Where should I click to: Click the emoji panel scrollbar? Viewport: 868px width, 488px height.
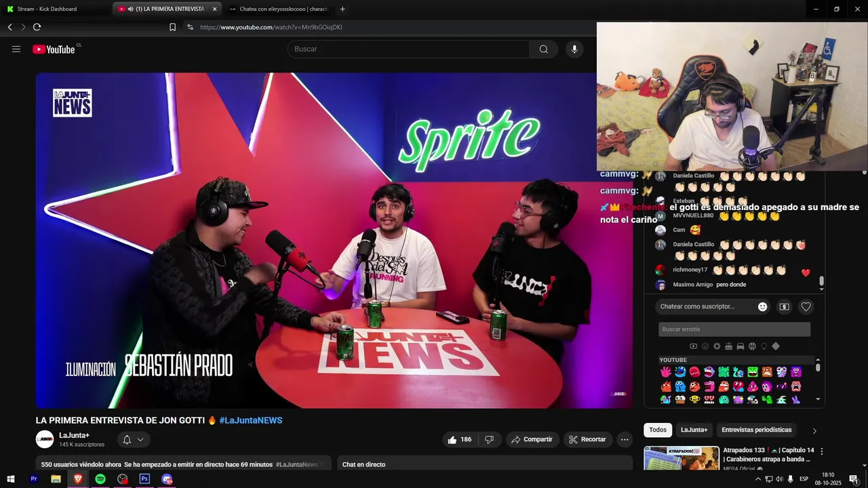818,367
